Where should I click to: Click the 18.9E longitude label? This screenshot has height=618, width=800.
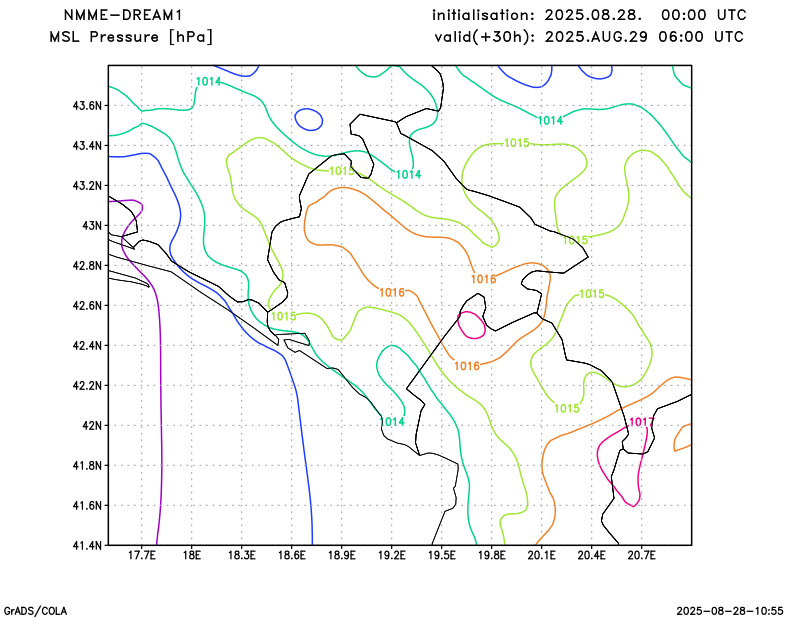[x=341, y=555]
